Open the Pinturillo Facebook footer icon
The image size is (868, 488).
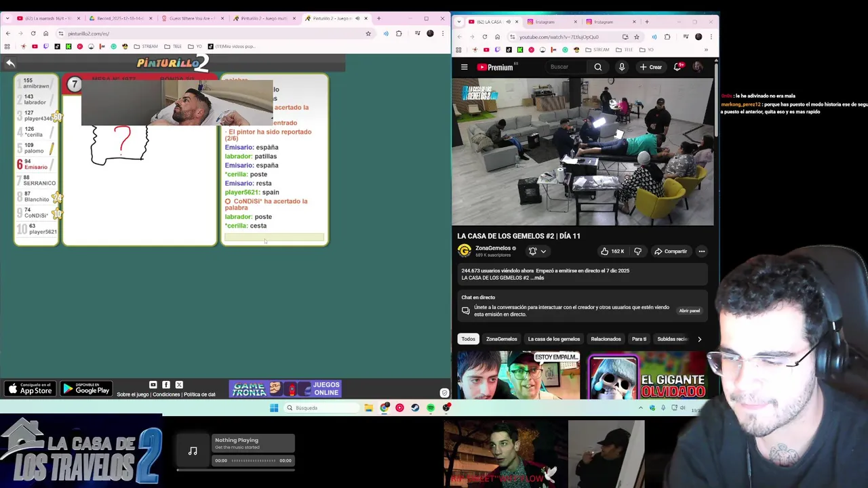pyautogui.click(x=166, y=385)
